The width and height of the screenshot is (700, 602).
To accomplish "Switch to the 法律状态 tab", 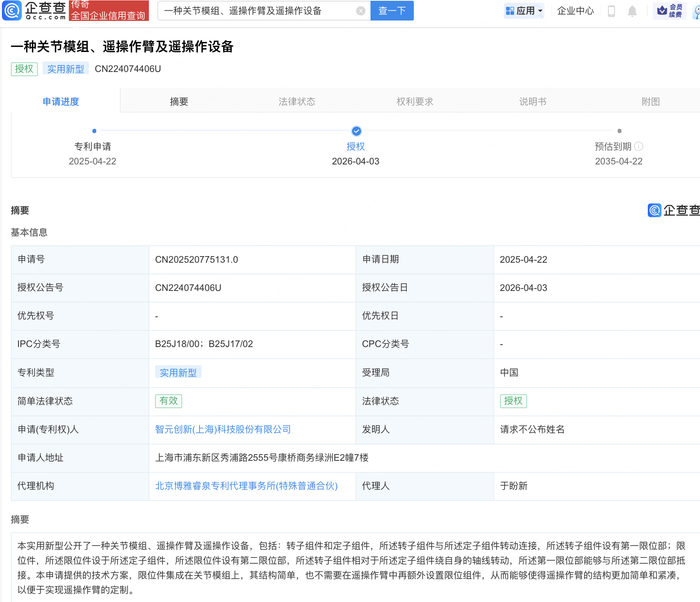I will tap(297, 101).
